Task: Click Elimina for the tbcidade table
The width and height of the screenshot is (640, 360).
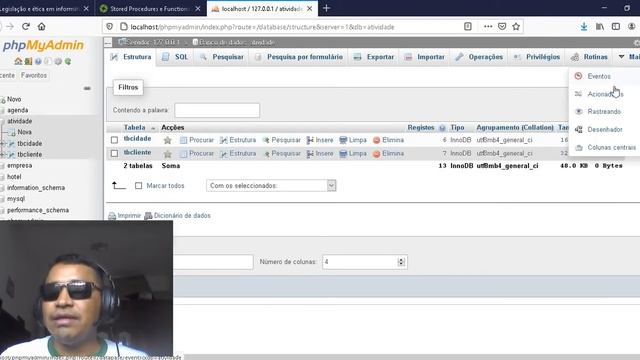Action: click(389, 140)
